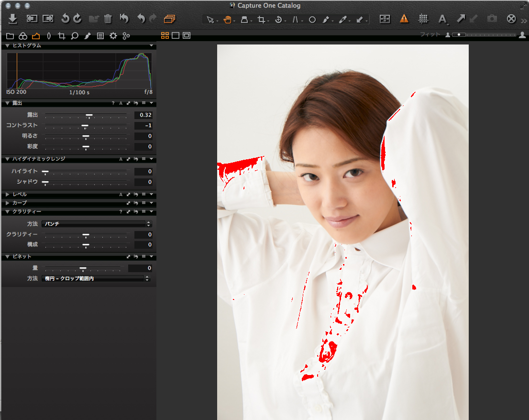Open the Library folder tool tab

coord(10,36)
